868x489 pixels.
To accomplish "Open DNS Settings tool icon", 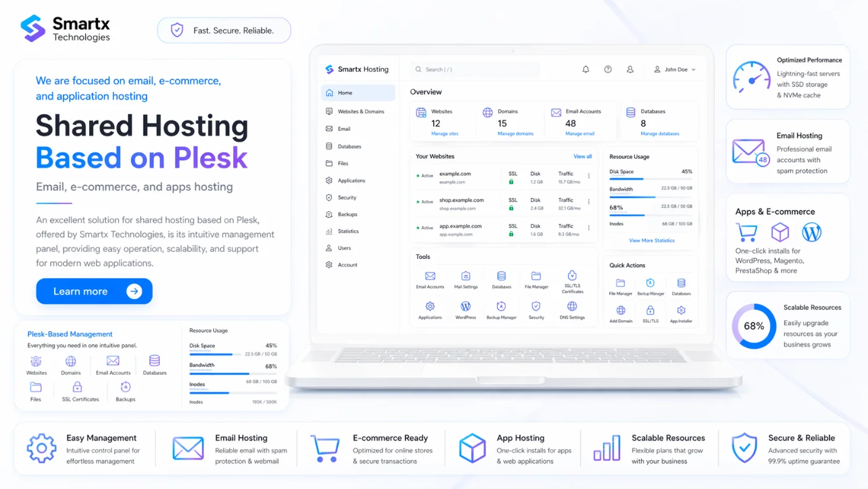I will [x=572, y=307].
